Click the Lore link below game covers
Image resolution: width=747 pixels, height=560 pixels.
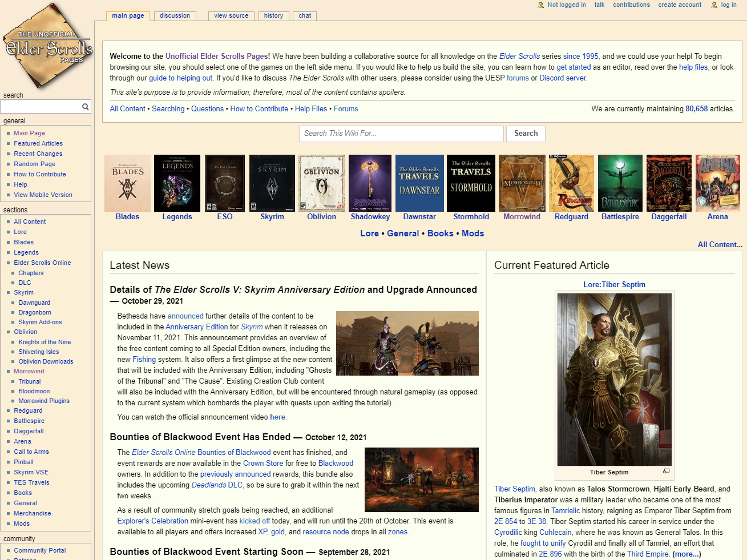pyautogui.click(x=369, y=233)
